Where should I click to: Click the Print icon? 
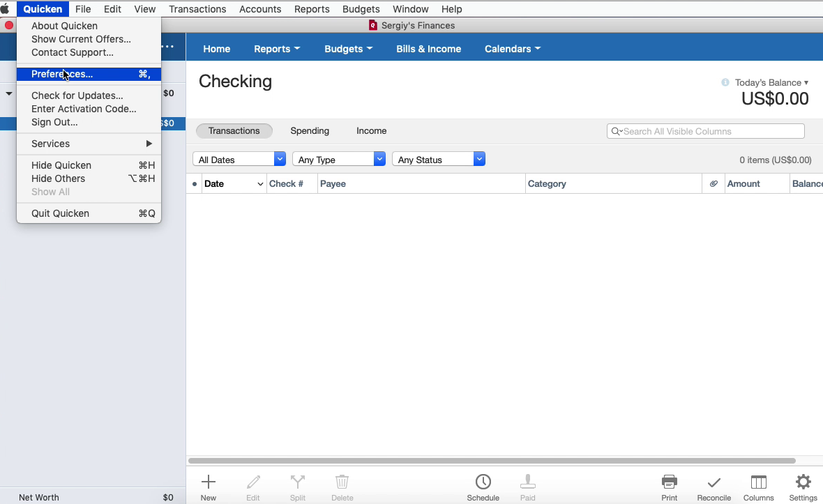[670, 482]
